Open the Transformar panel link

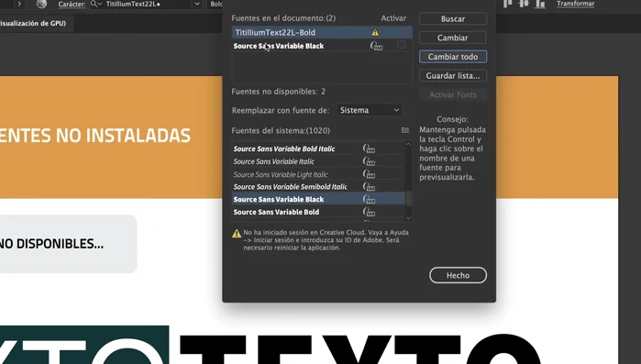(575, 4)
